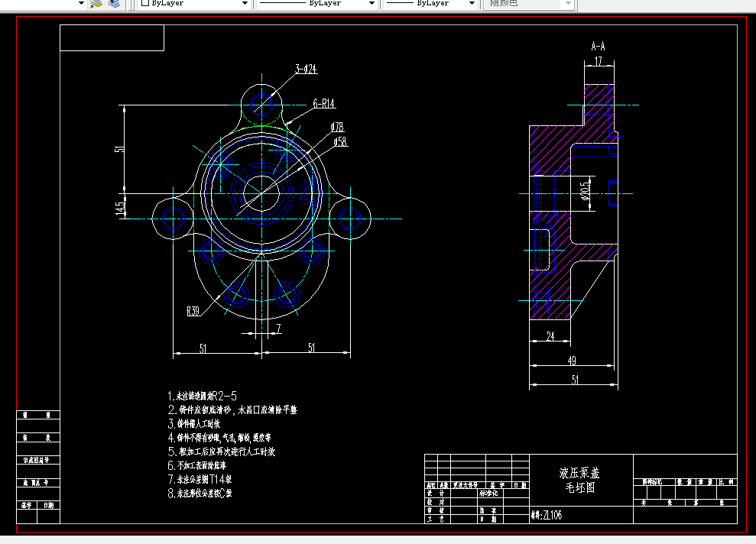The image size is (756, 544).
Task: Select technical note 4 about casting defects
Action: pos(219,438)
